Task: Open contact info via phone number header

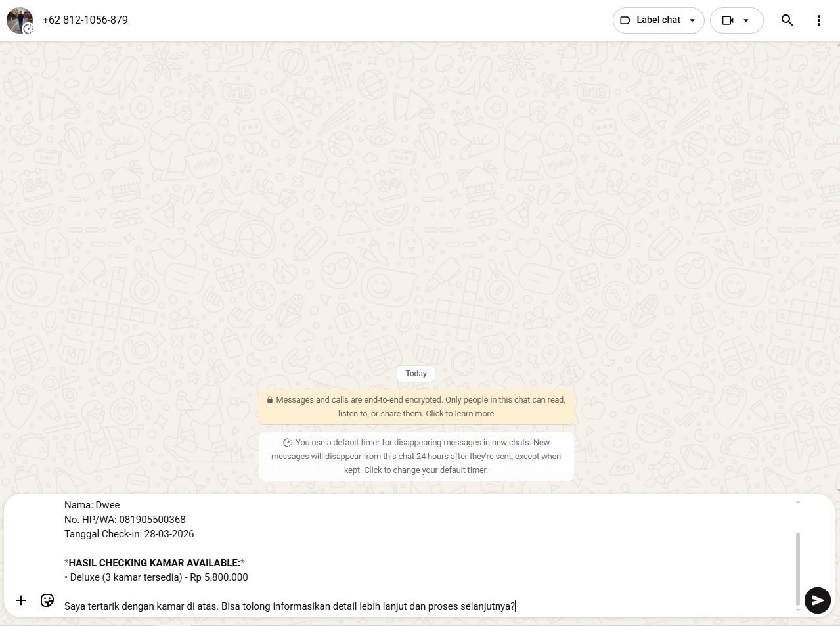Action: point(85,20)
